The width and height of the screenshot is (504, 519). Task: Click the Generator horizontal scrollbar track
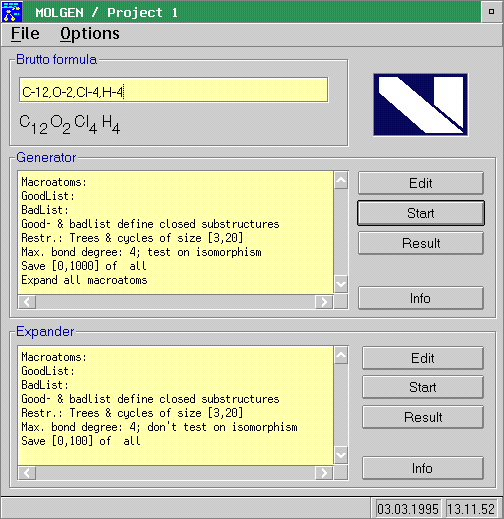pos(175,302)
